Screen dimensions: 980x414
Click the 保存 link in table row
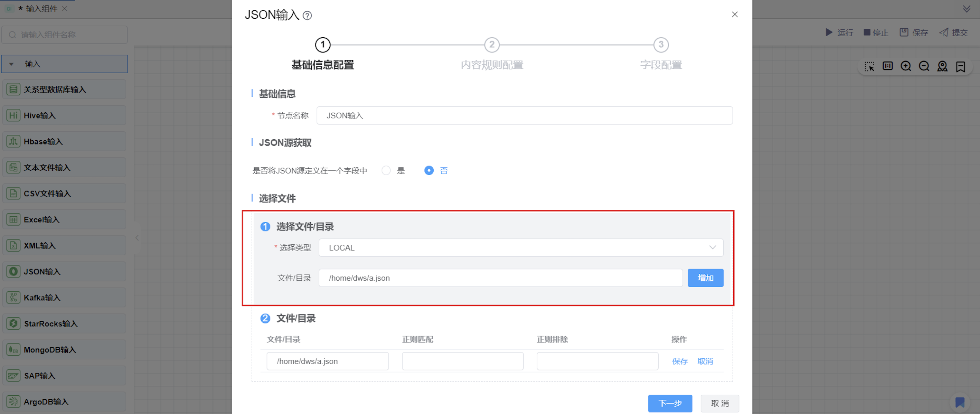pos(679,361)
